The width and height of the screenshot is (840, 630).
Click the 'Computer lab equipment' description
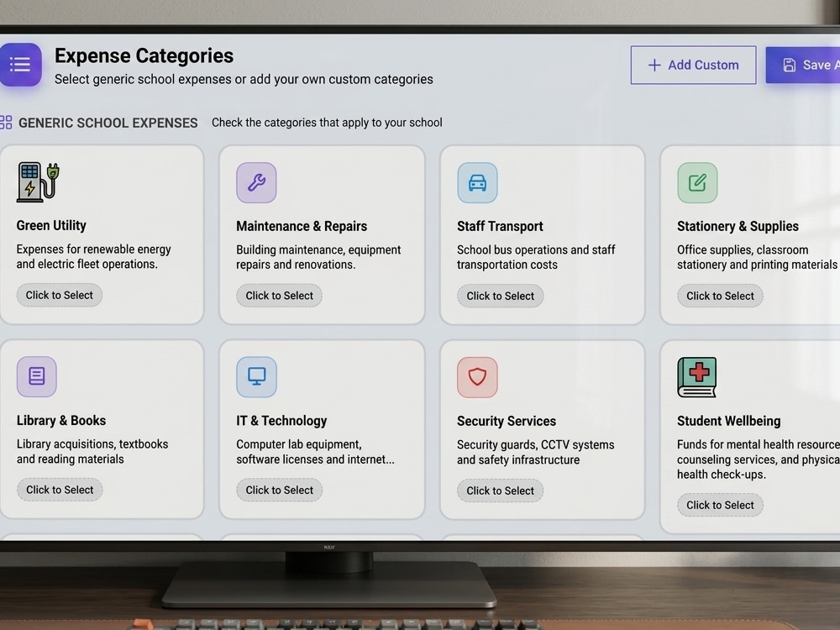click(x=315, y=452)
